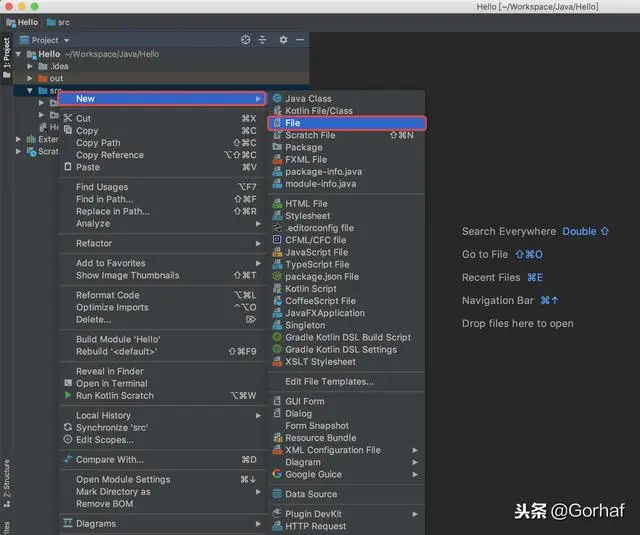The height and width of the screenshot is (535, 640).
Task: Click the src breadcrumb in navigation bar
Action: (58, 22)
